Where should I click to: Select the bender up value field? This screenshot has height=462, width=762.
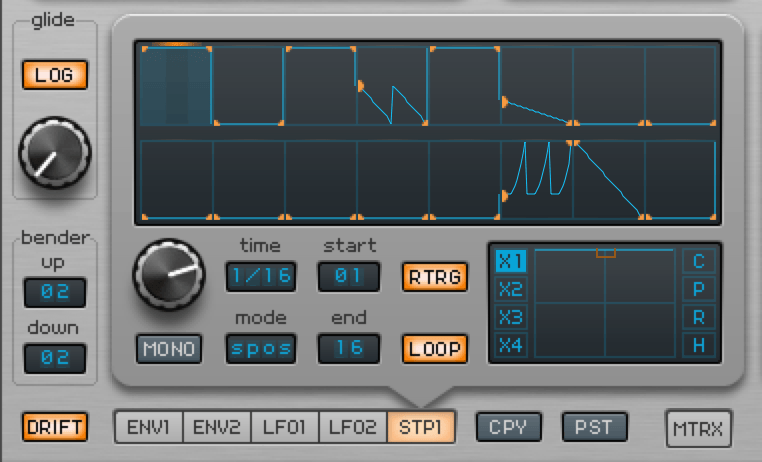click(x=55, y=292)
